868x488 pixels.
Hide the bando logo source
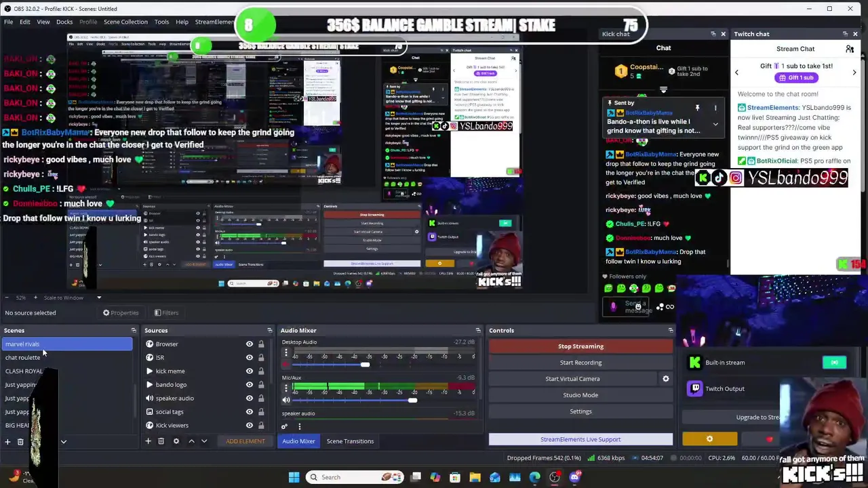click(249, 385)
